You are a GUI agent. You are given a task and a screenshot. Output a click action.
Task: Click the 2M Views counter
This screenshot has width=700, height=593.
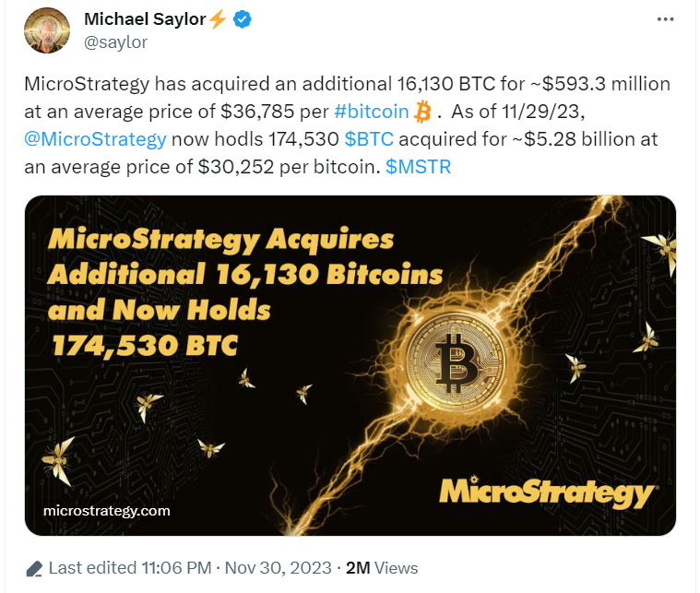pos(382,568)
